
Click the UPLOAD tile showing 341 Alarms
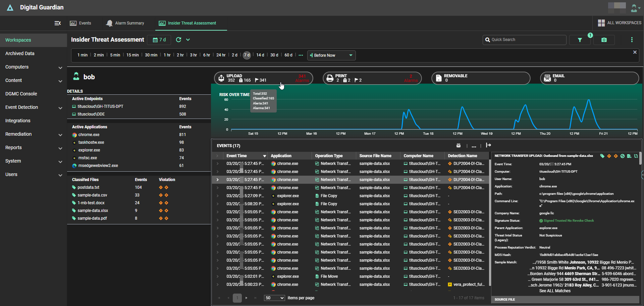(264, 78)
